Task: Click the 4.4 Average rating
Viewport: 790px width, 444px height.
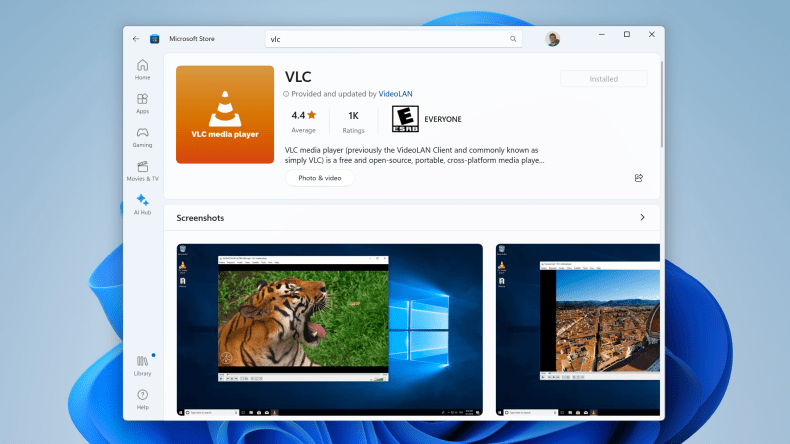Action: [x=303, y=121]
